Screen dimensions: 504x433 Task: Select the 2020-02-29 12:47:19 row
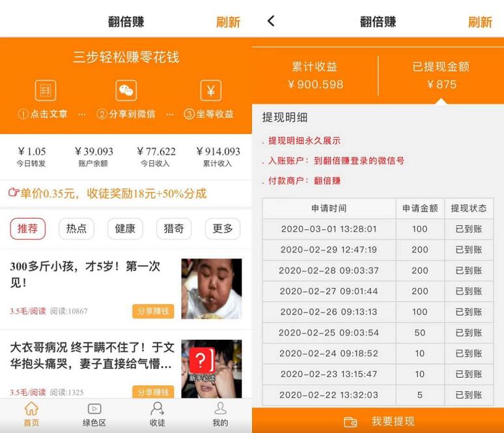click(x=378, y=249)
